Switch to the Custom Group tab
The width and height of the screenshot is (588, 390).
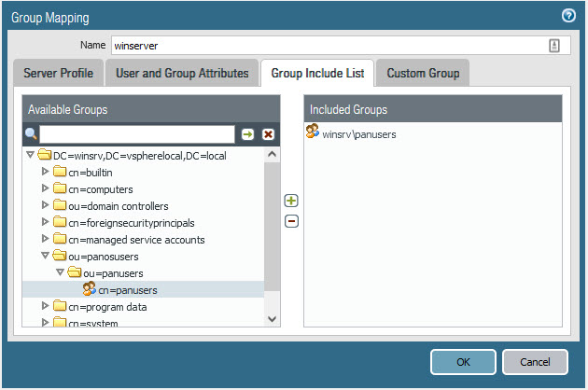tap(424, 73)
